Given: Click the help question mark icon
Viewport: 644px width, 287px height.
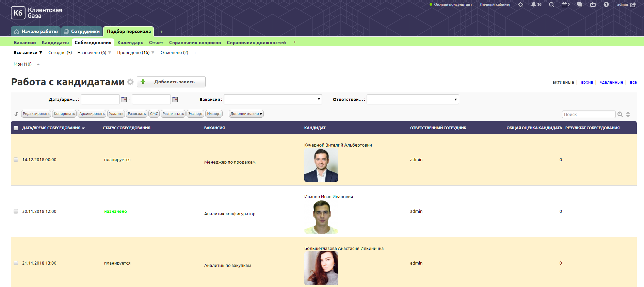Looking at the screenshot, I should coord(606,5).
